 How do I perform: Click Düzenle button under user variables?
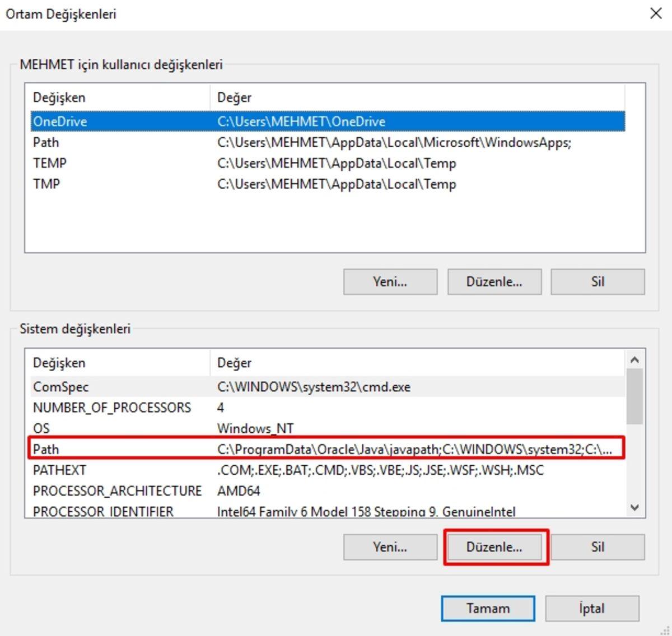tap(494, 282)
